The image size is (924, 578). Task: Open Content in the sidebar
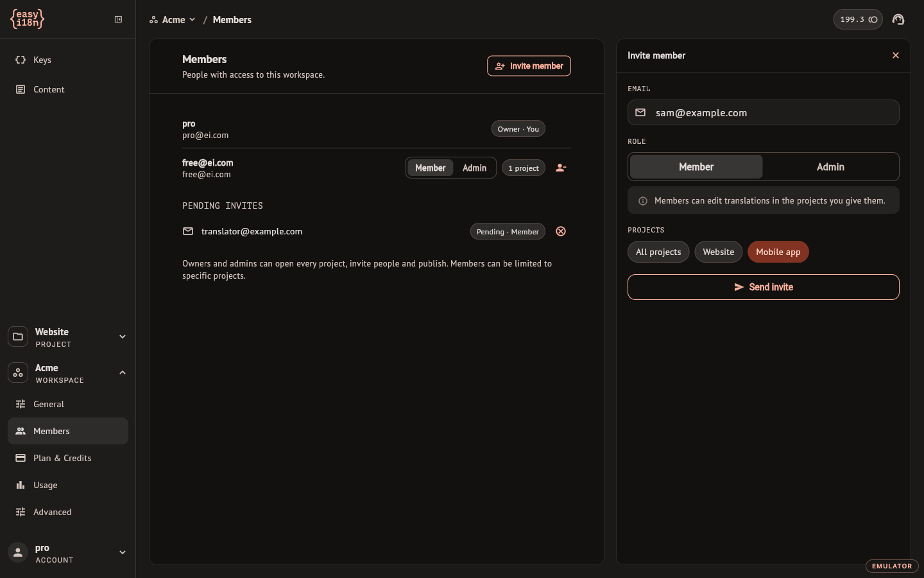coord(68,89)
